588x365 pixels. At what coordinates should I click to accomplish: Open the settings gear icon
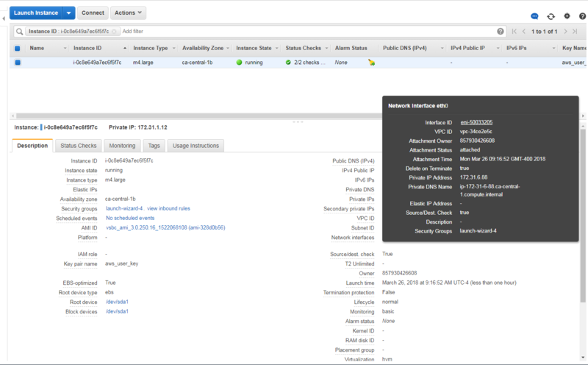(x=567, y=16)
